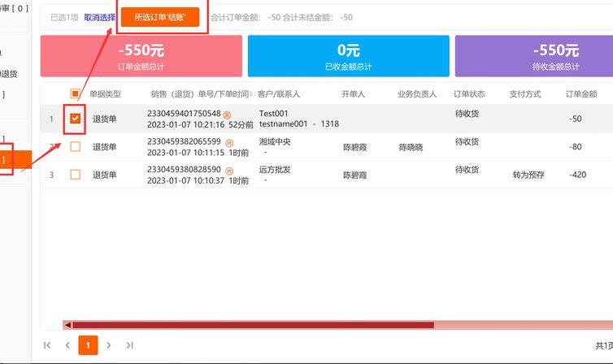Click the 所选订单'结账' button
The width and height of the screenshot is (613, 364).
(x=160, y=17)
